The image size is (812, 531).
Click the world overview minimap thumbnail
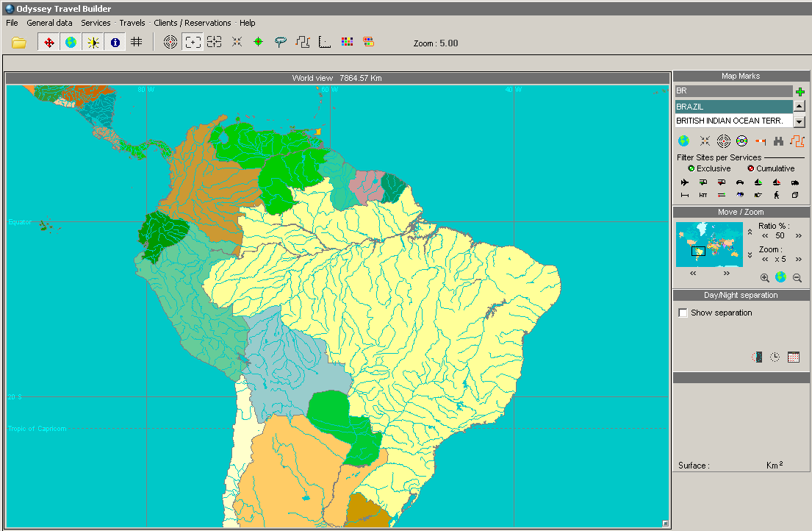tap(709, 245)
